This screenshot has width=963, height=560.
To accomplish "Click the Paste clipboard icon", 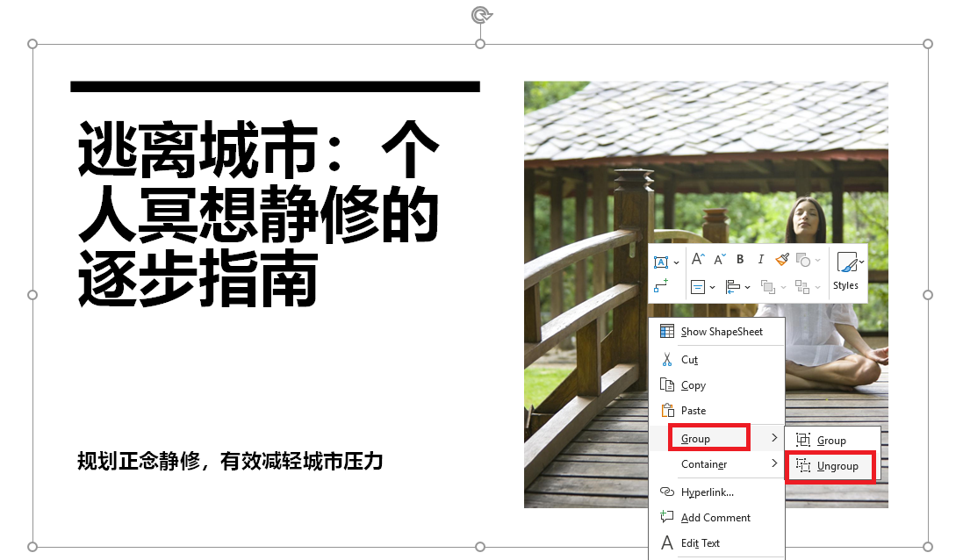I will point(667,410).
